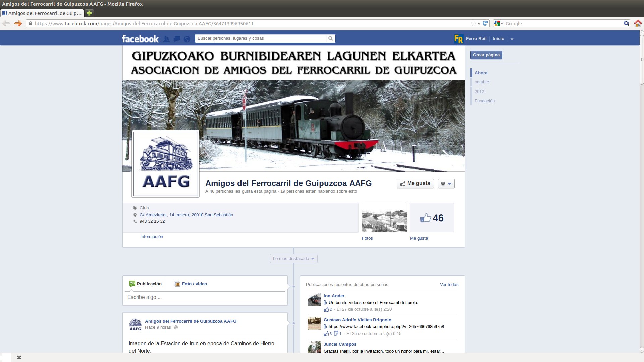The image size is (644, 362).
Task: Open friend requests icon in Facebook bar
Action: point(166,39)
